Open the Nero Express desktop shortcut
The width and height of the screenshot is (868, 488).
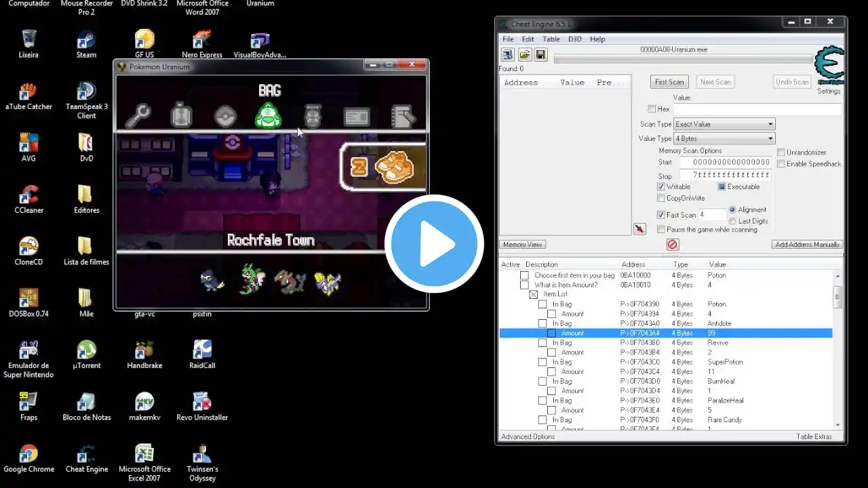click(x=202, y=43)
